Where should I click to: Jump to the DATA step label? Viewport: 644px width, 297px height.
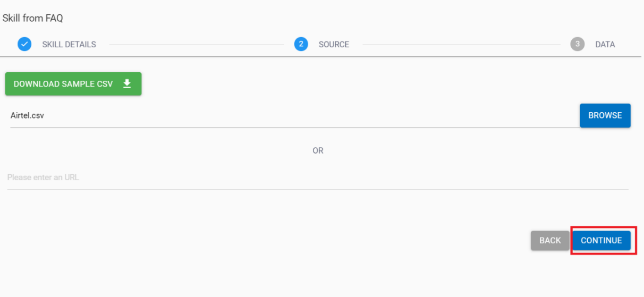click(x=605, y=45)
